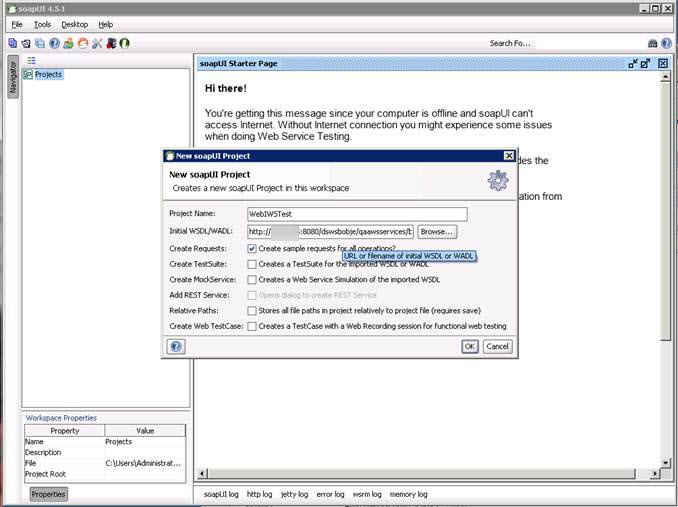Click the Value column header
The image size is (678, 507).
pyautogui.click(x=145, y=430)
